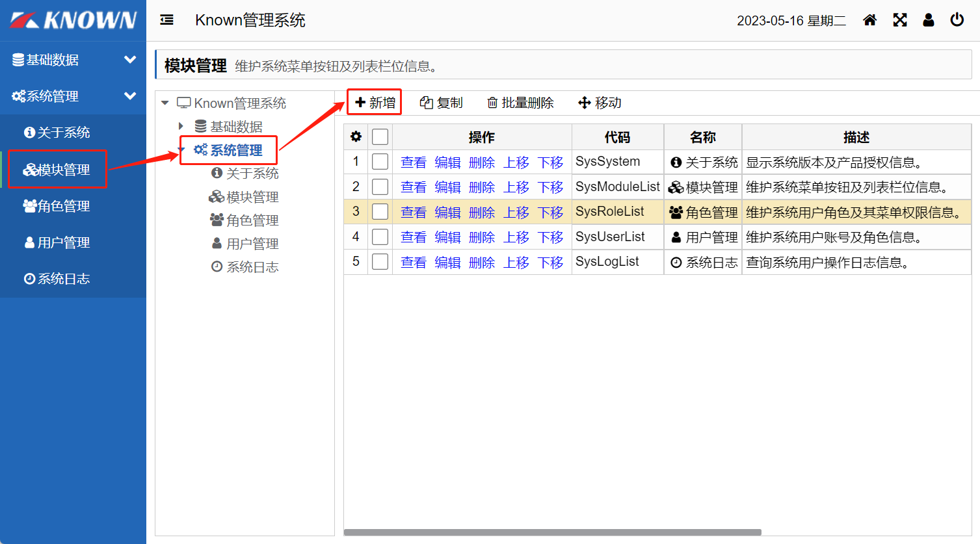Click 查看 link for SysSystem row
980x544 pixels.
[414, 162]
